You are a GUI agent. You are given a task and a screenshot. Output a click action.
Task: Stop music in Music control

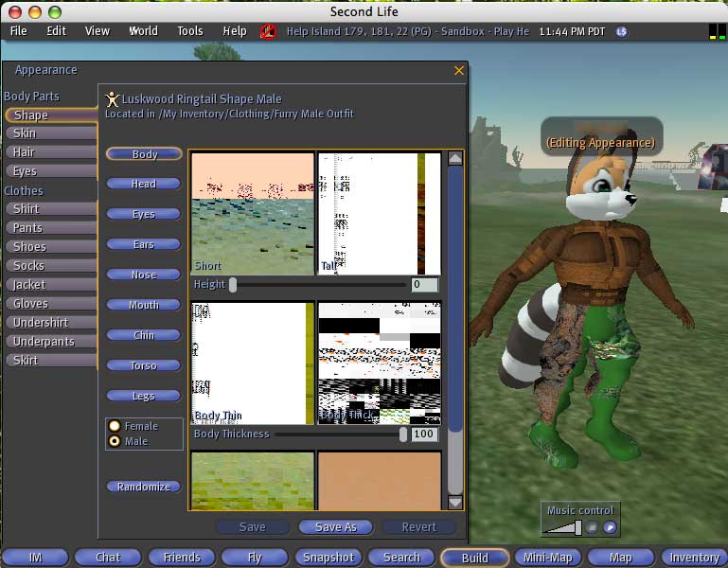[592, 527]
